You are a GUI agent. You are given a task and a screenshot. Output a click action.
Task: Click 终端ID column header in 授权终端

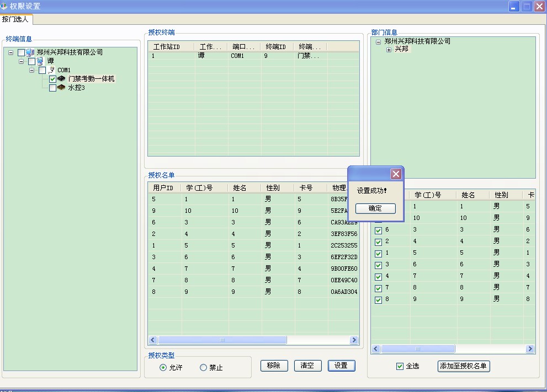point(277,46)
